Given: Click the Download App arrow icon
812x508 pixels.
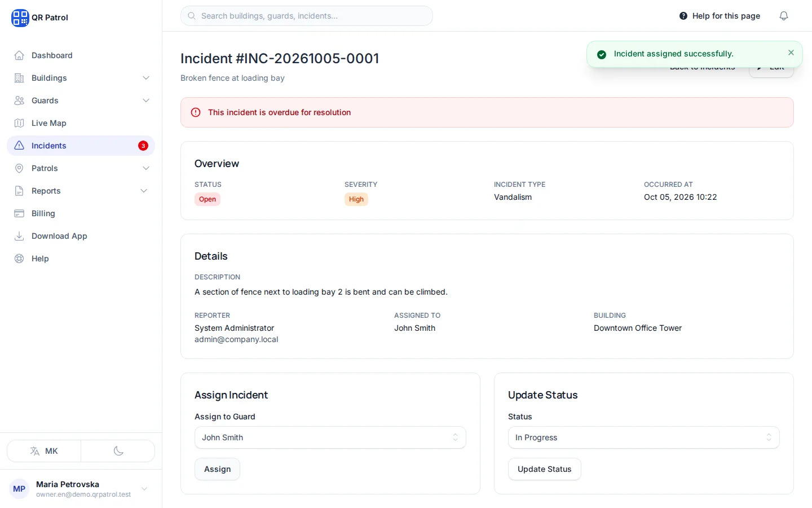Looking at the screenshot, I should (x=19, y=236).
